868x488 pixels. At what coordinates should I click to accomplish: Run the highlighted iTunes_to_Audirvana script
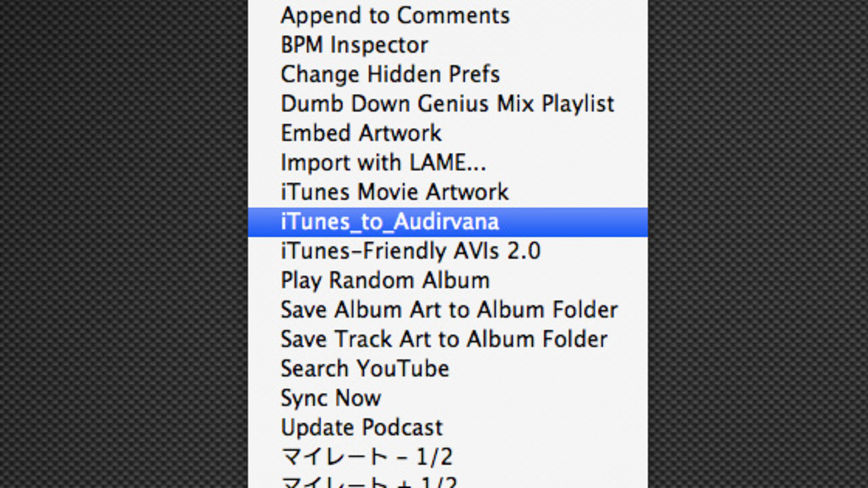(x=389, y=222)
